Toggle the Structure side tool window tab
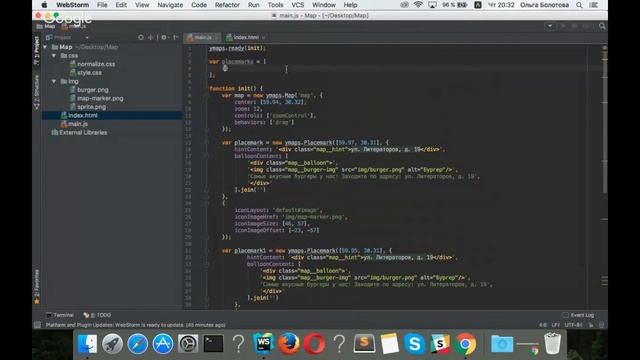The height and width of the screenshot is (360, 640). coord(36,92)
